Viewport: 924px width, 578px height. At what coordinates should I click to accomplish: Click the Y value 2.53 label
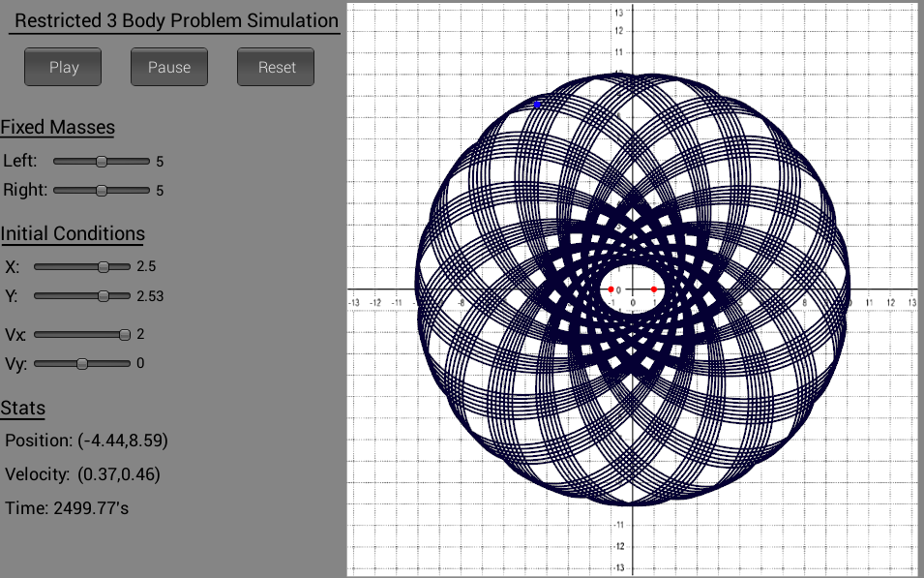click(x=150, y=296)
